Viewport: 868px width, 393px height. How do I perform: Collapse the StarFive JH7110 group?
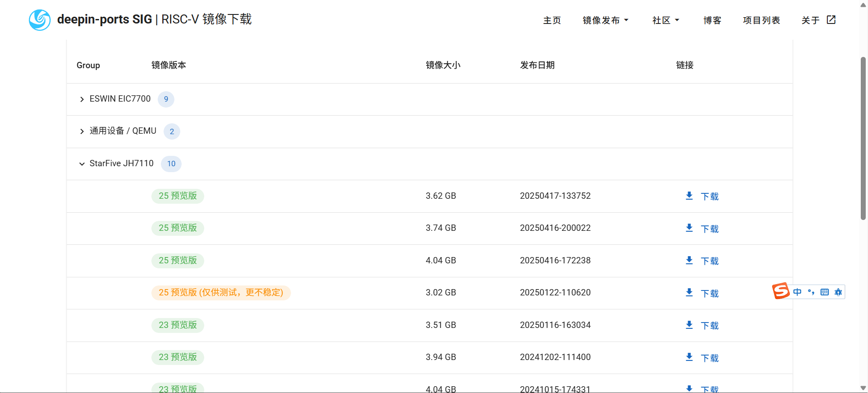click(x=82, y=164)
